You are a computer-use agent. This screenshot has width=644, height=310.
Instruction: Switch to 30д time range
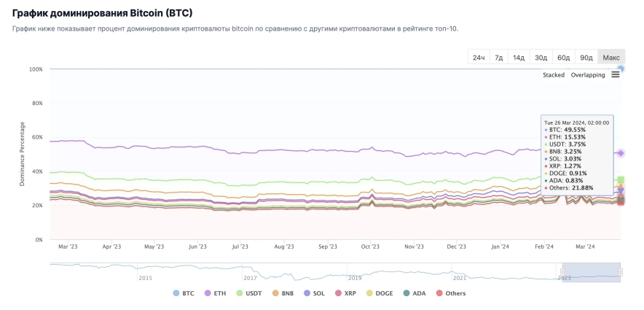[x=541, y=58]
